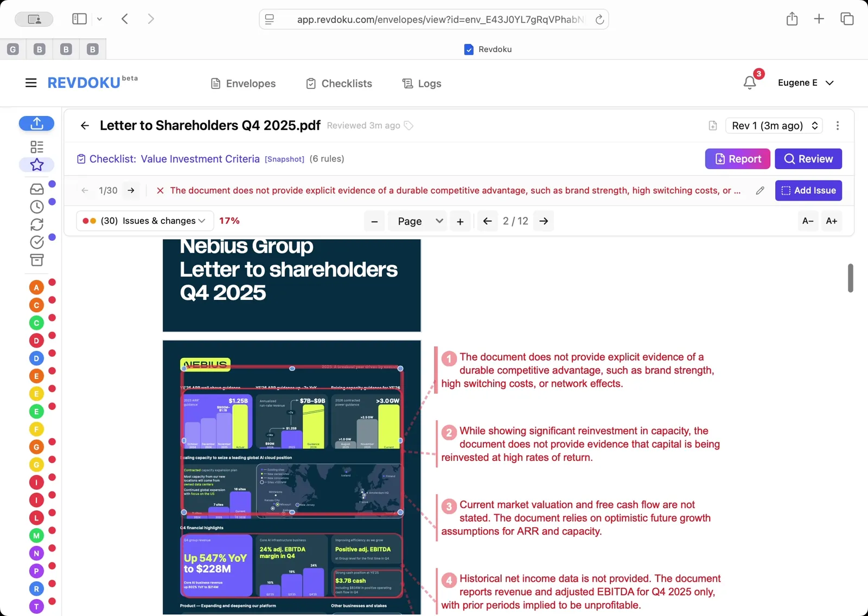
Task: Click the Add Issue button
Action: pyautogui.click(x=808, y=190)
